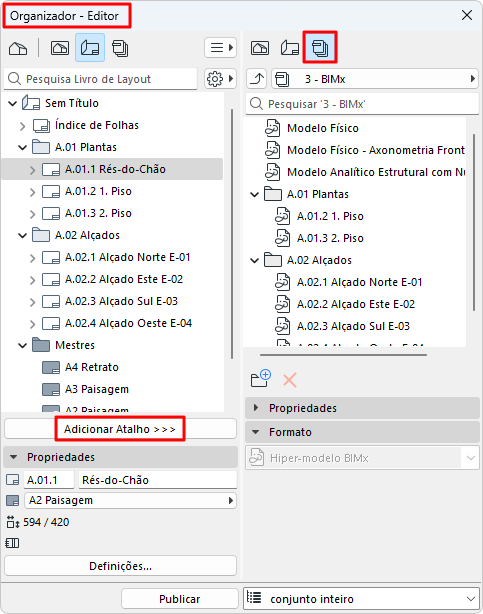This screenshot has width=483, height=614.
Task: Select Layout Book icon in right panel
Action: pos(290,48)
